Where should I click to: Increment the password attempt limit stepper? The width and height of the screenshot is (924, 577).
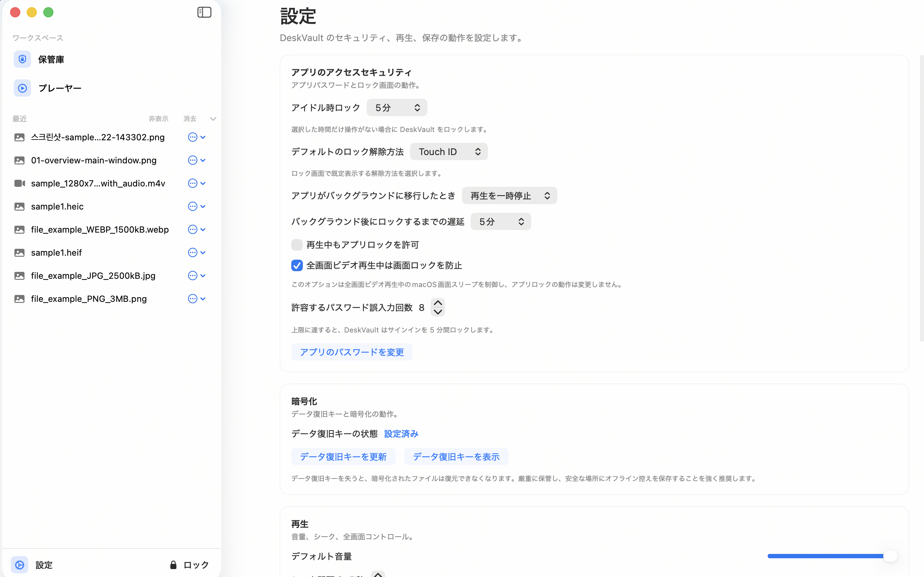coord(437,303)
